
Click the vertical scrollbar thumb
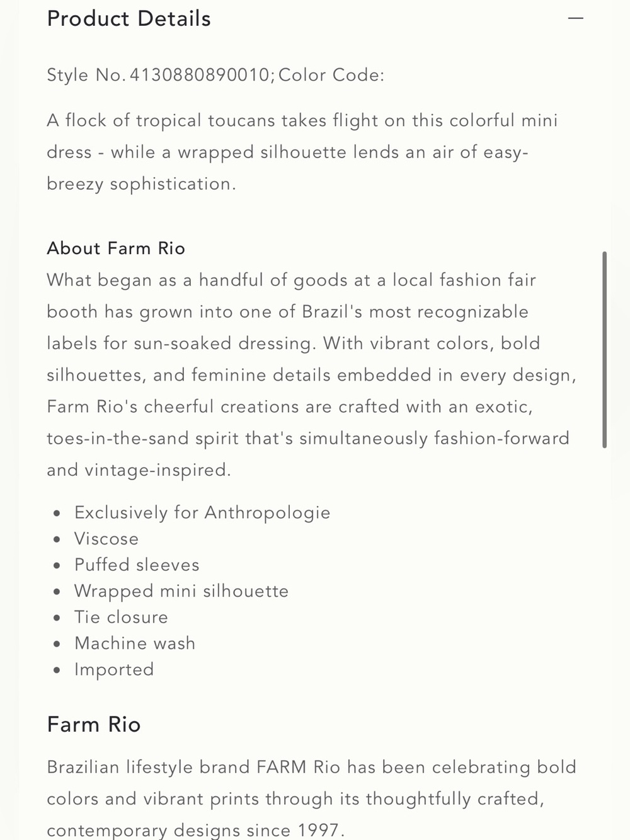click(605, 350)
